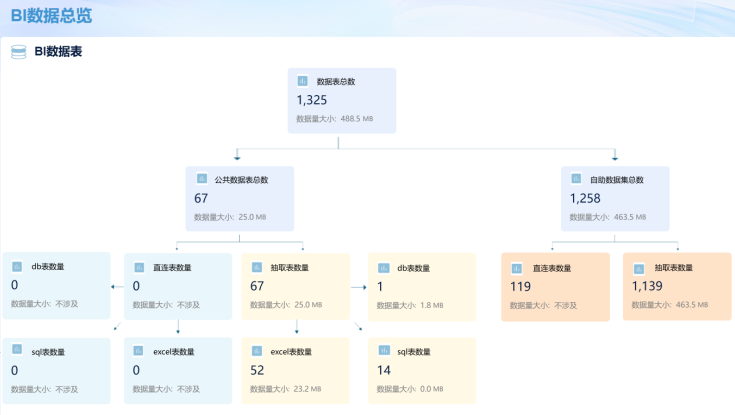Click the chart icon in the 数据表总数 card

pyautogui.click(x=303, y=81)
